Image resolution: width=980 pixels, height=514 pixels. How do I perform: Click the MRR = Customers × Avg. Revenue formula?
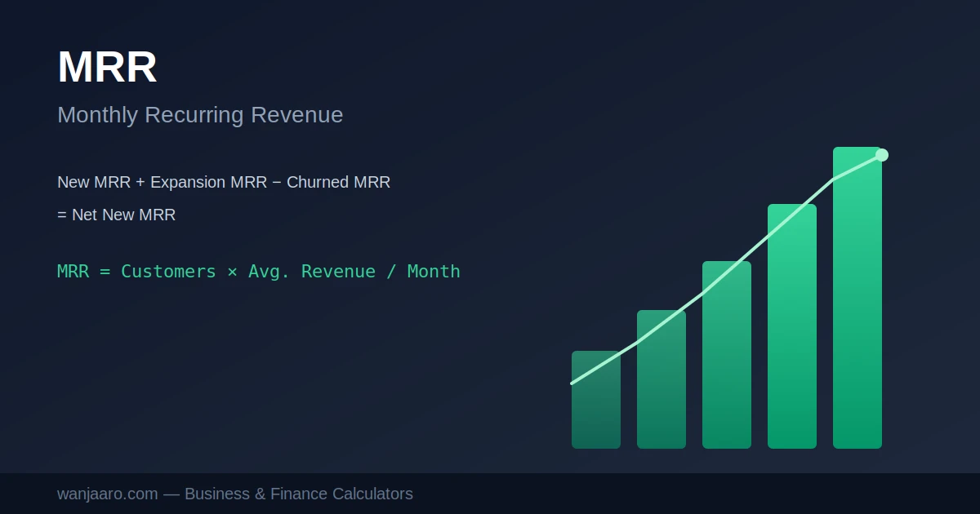(x=259, y=271)
